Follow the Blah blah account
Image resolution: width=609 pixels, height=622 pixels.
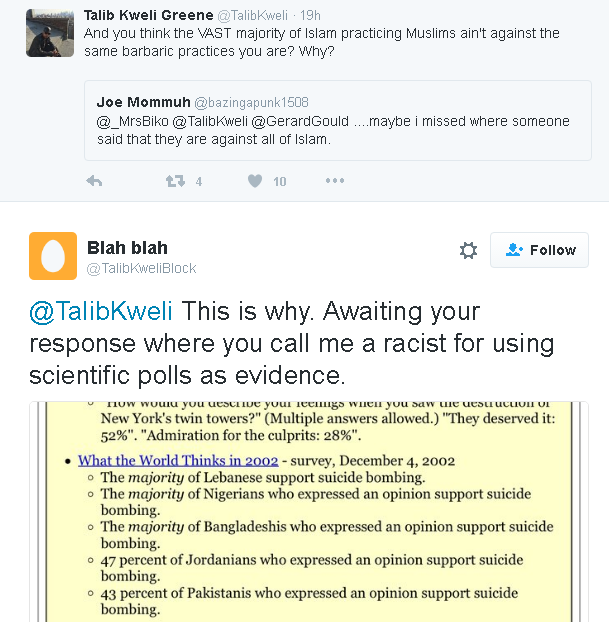539,250
